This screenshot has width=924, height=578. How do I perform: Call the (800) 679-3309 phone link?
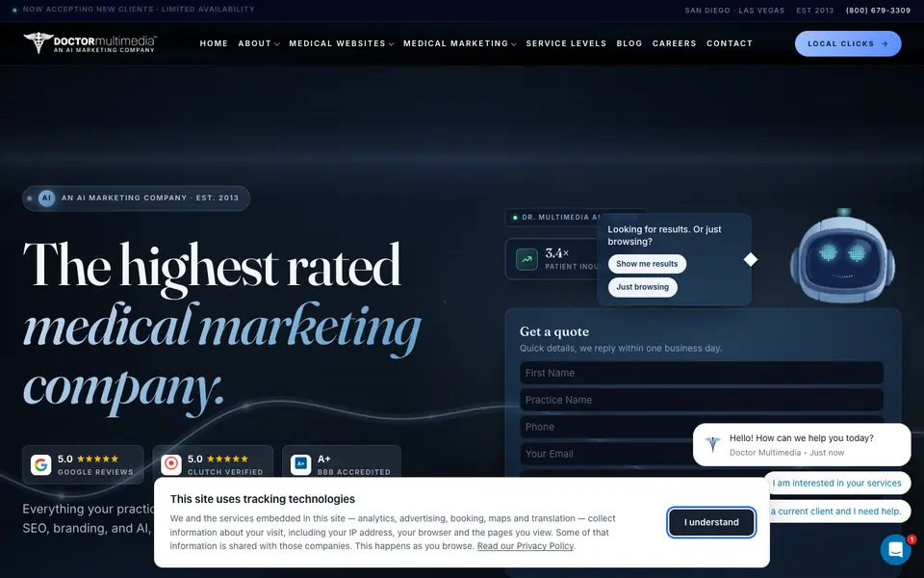878,10
